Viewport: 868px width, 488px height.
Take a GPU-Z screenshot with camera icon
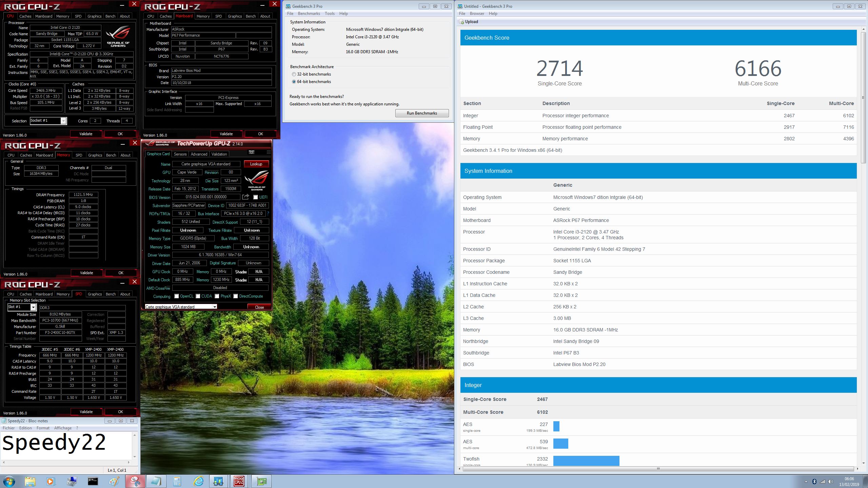251,152
